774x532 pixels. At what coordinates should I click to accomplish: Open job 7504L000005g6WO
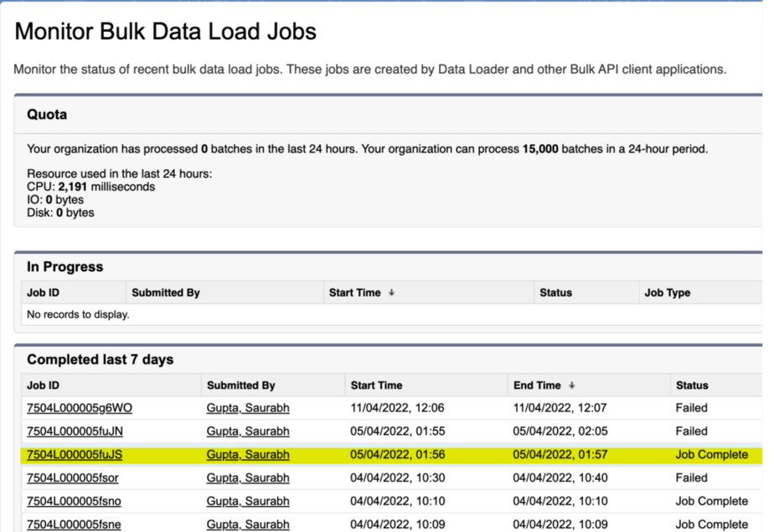pyautogui.click(x=80, y=408)
